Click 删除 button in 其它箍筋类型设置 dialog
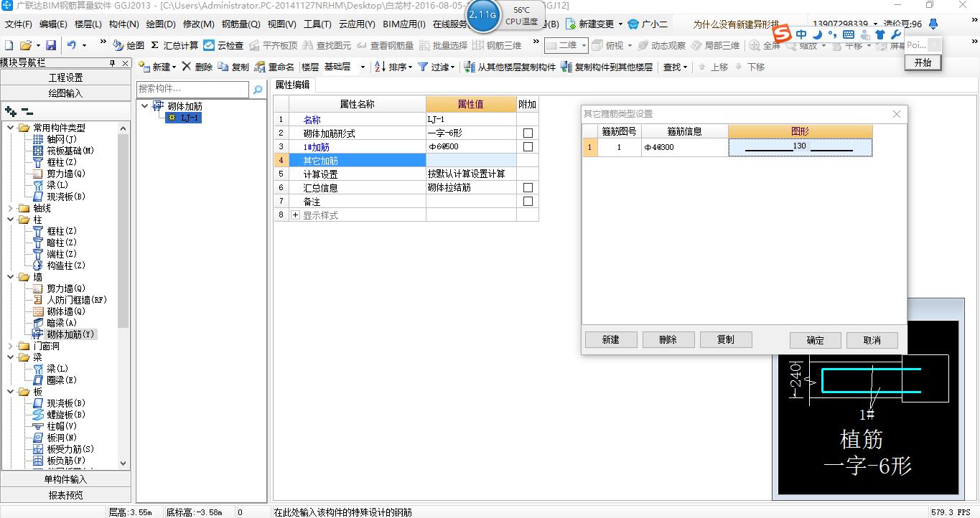Viewport: 980px width, 518px height. (x=668, y=339)
